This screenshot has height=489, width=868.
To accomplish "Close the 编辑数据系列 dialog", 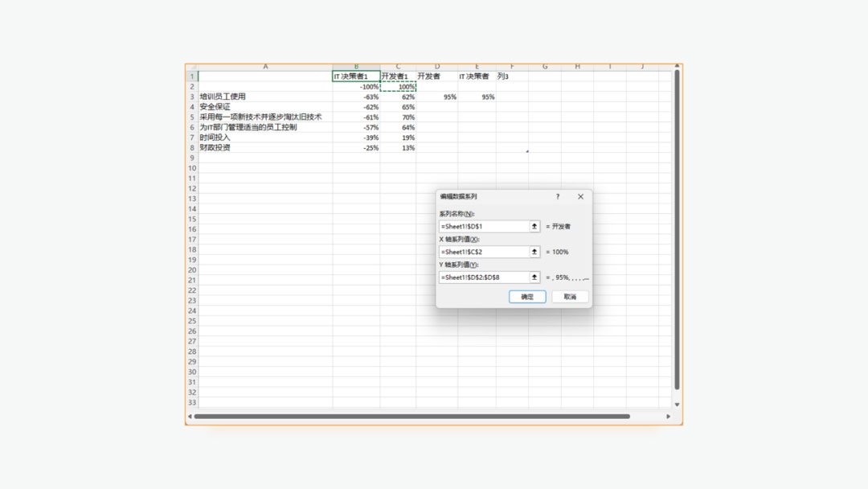I will pyautogui.click(x=580, y=196).
